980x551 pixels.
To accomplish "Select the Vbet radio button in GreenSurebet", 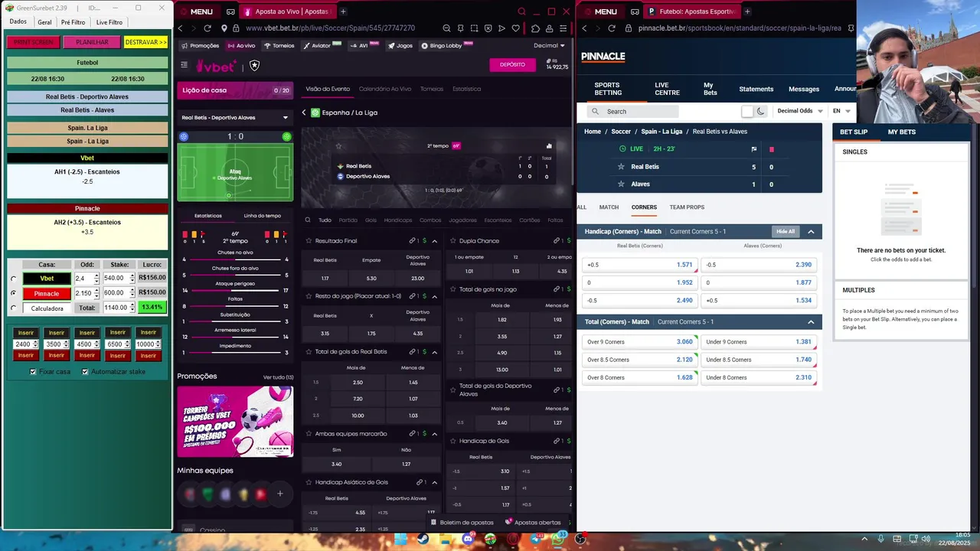I will [x=13, y=279].
